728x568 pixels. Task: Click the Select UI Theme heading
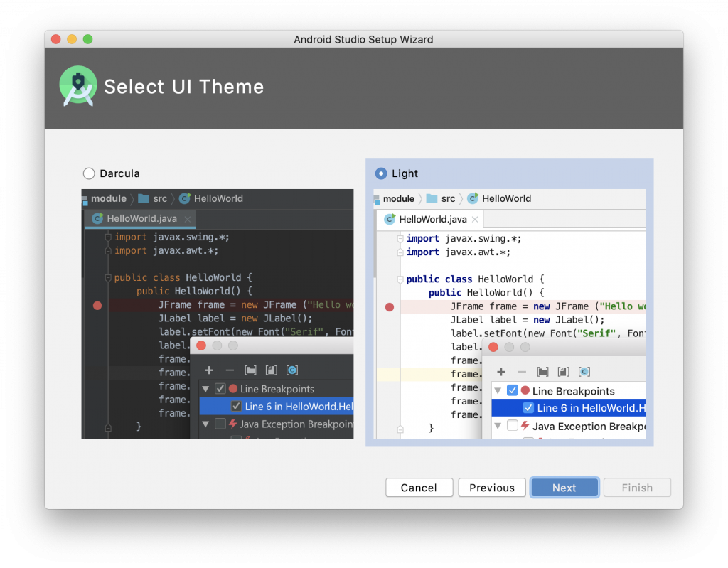pyautogui.click(x=184, y=87)
